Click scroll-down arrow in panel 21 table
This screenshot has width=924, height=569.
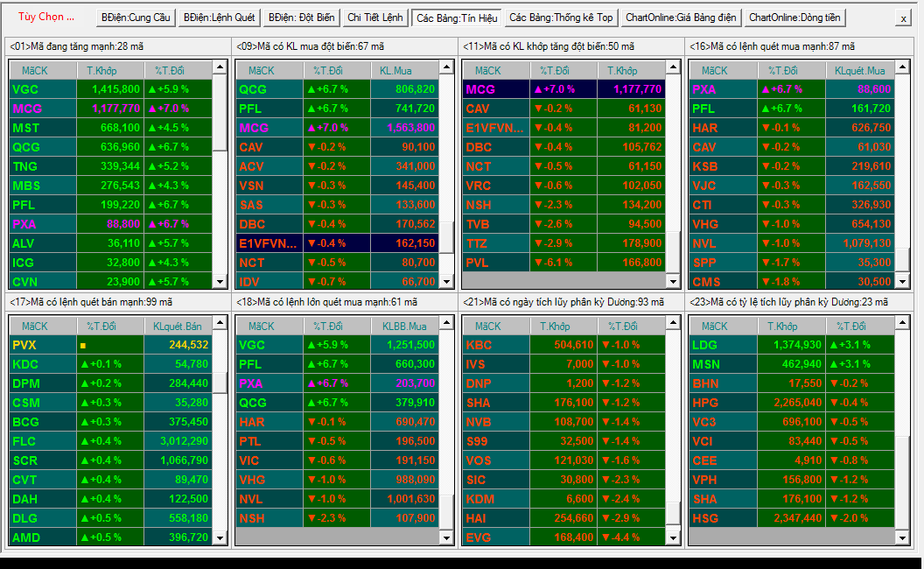(x=673, y=537)
